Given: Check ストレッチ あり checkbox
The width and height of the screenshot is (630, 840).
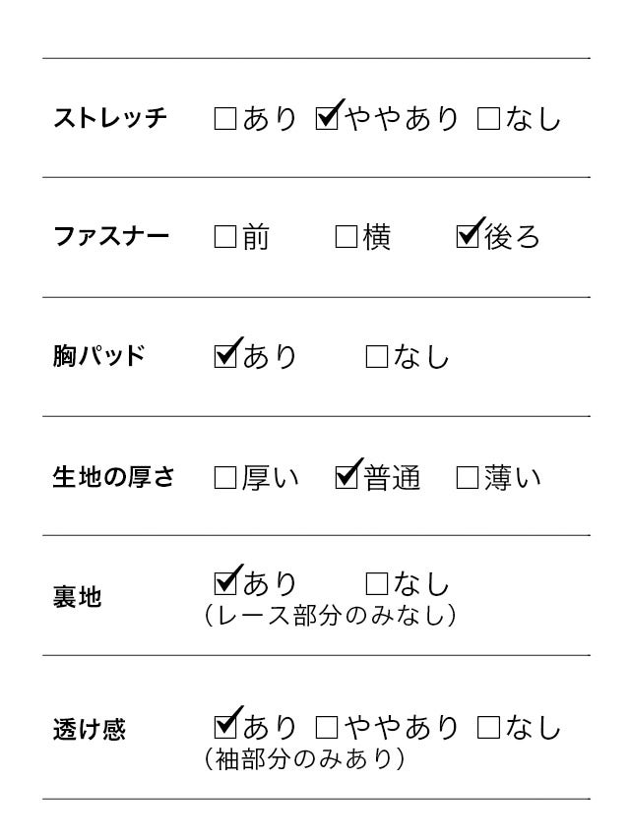Looking at the screenshot, I should tap(225, 120).
